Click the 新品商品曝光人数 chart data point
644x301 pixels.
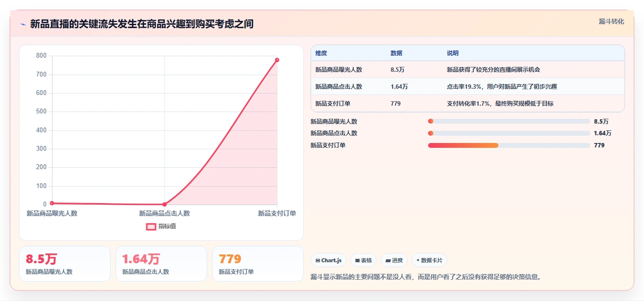pos(52,203)
